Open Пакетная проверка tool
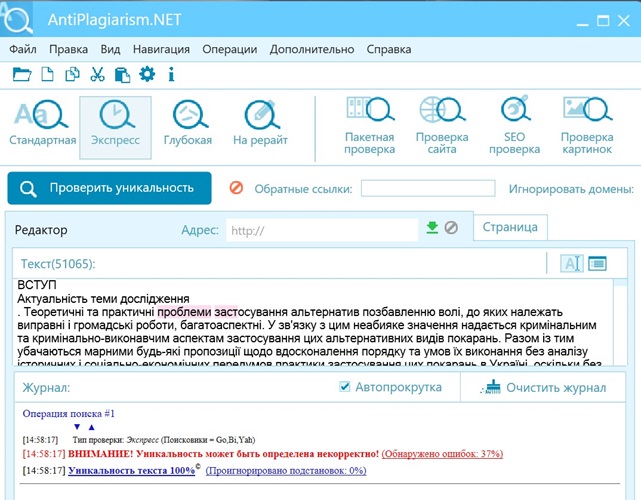The height and width of the screenshot is (500, 641). pos(369,126)
